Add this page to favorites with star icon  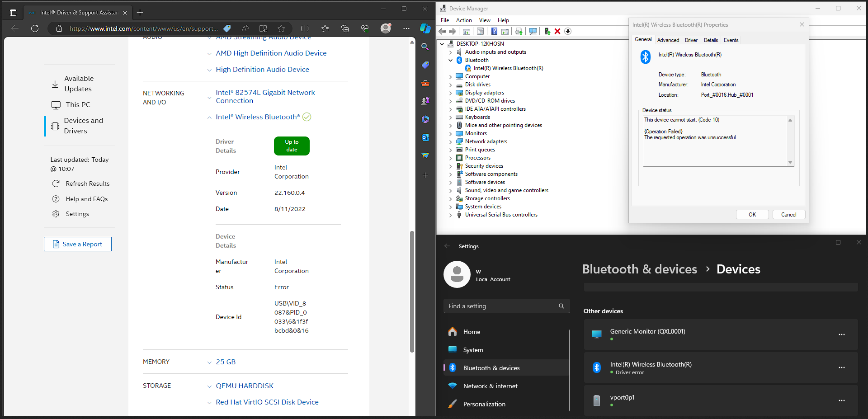point(281,28)
